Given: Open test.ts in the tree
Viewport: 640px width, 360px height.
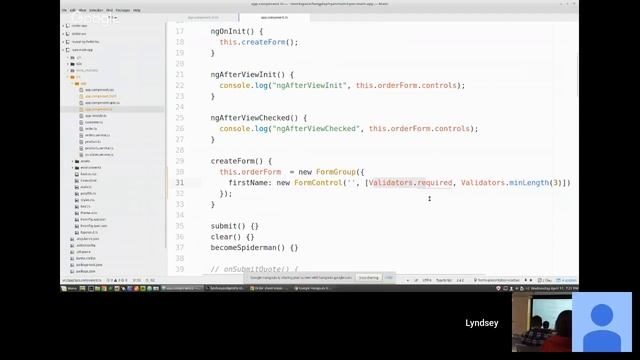Looking at the screenshot, I should point(85,207).
